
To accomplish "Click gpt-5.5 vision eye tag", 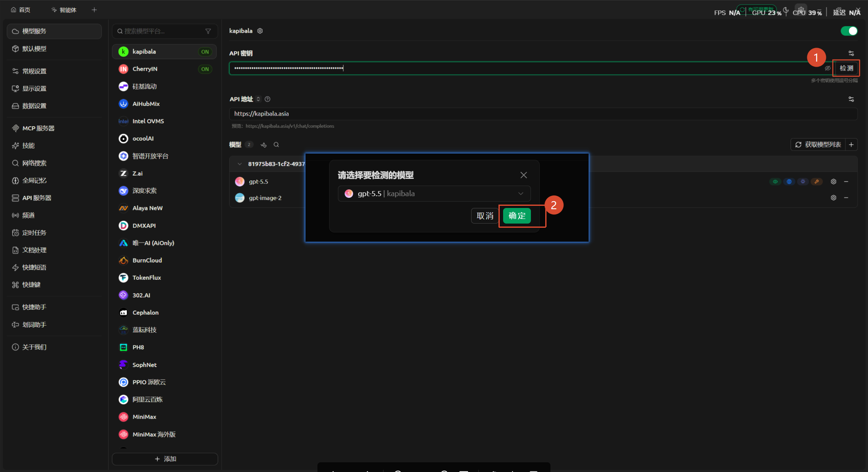I will tap(775, 181).
